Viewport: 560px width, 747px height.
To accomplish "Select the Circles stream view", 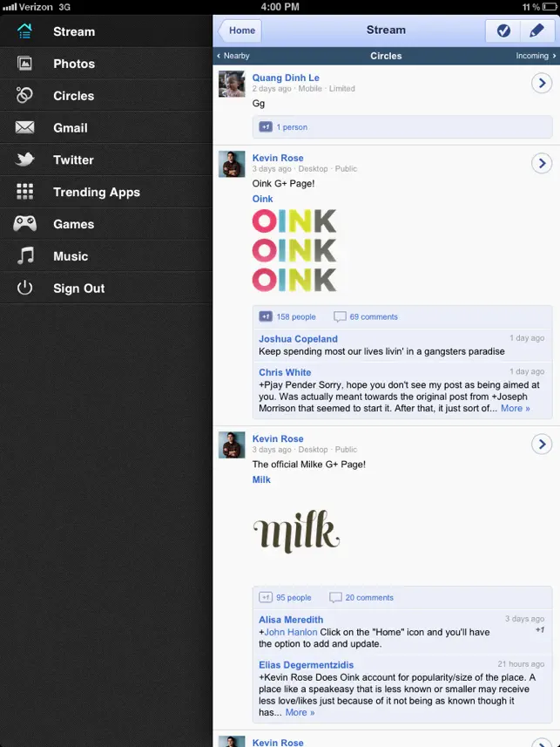I will 386,56.
